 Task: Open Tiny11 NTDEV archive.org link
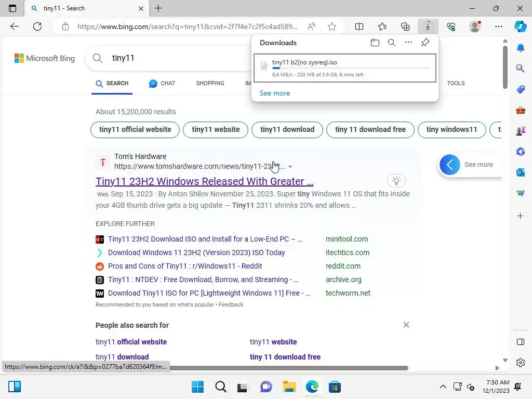(203, 280)
